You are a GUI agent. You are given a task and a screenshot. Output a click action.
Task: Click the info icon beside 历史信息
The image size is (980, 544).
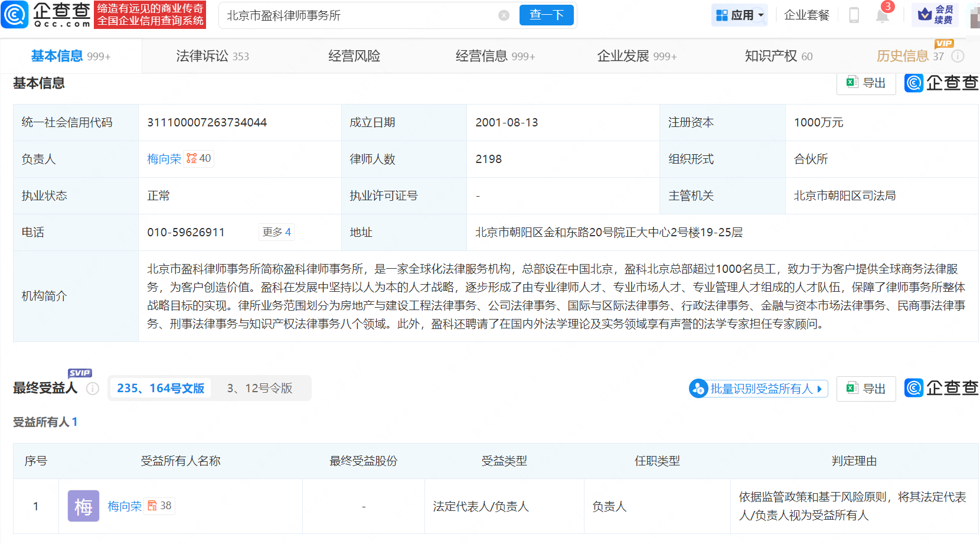[x=958, y=56]
